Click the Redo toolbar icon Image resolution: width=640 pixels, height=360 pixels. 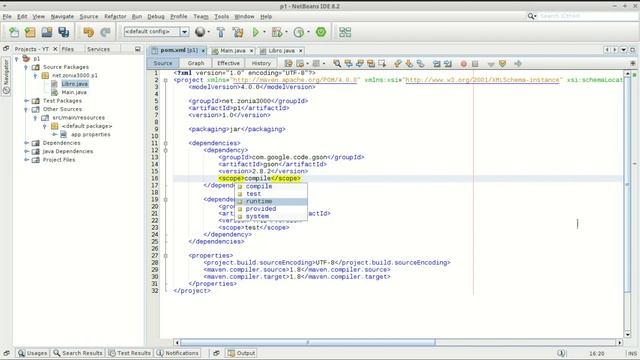(105, 32)
